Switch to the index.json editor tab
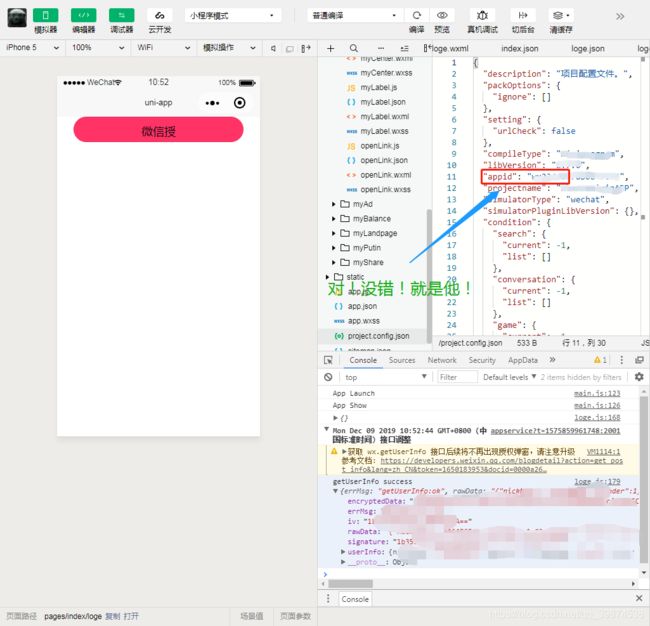Viewport: 650px width, 626px height. 519,49
